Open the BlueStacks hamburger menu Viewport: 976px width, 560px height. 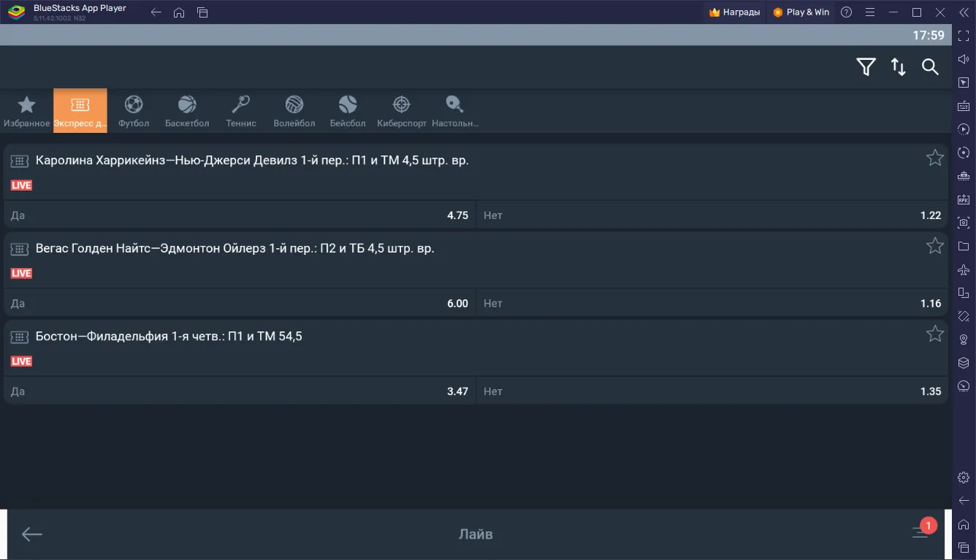(869, 12)
